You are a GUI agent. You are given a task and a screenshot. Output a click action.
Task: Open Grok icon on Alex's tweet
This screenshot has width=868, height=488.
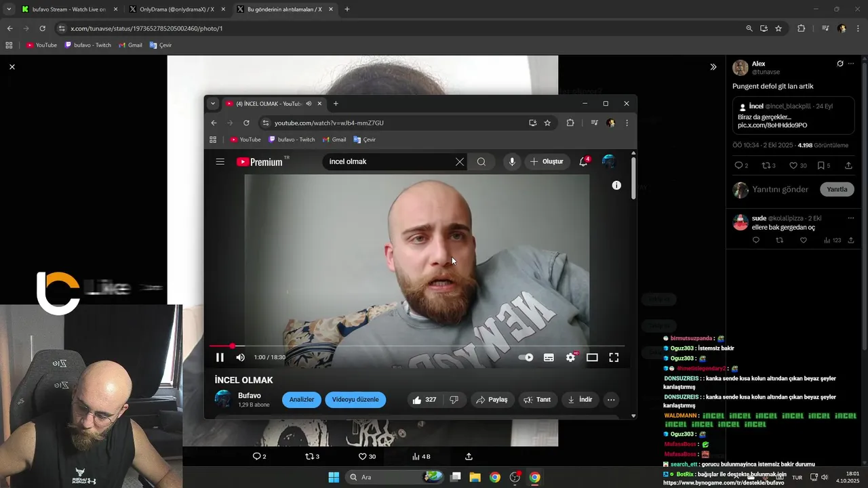click(840, 64)
